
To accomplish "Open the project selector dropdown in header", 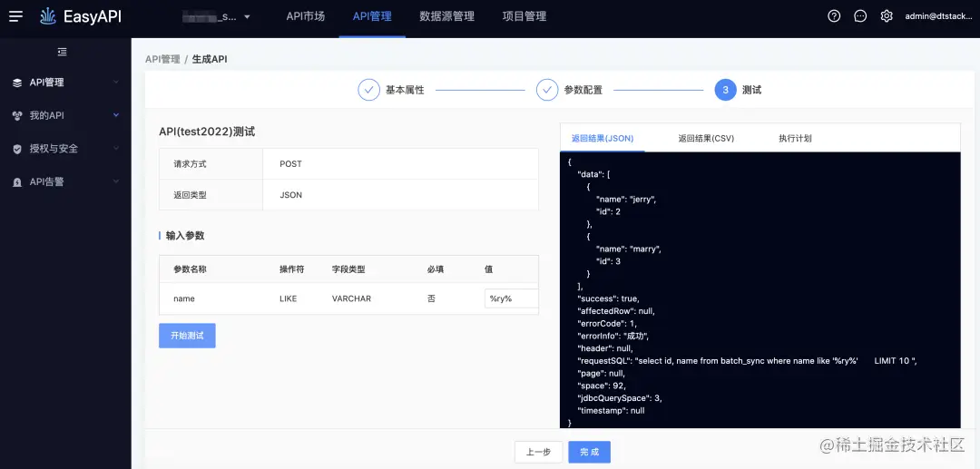I will pyautogui.click(x=216, y=17).
